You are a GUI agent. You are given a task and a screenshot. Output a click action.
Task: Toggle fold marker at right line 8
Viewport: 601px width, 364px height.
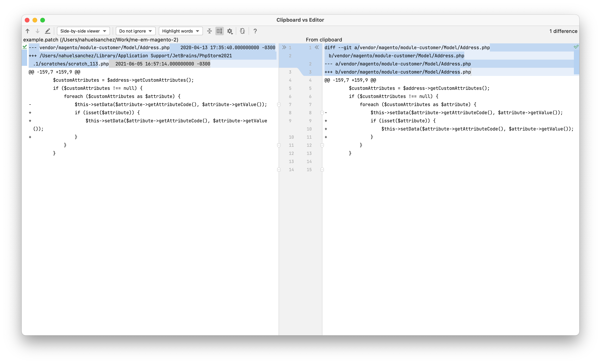tap(322, 113)
